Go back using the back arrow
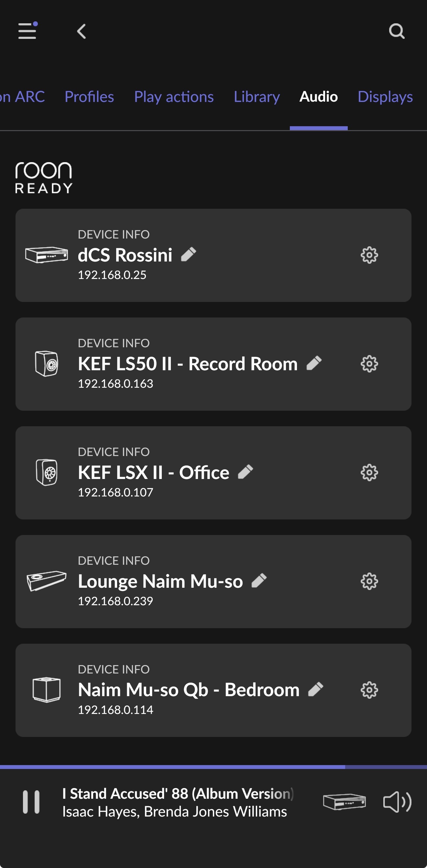This screenshot has height=868, width=427. (82, 31)
